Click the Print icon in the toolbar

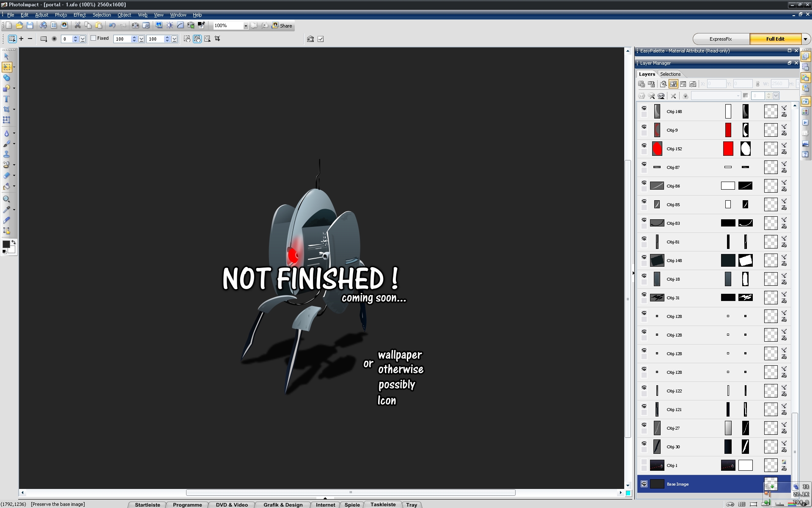[43, 25]
